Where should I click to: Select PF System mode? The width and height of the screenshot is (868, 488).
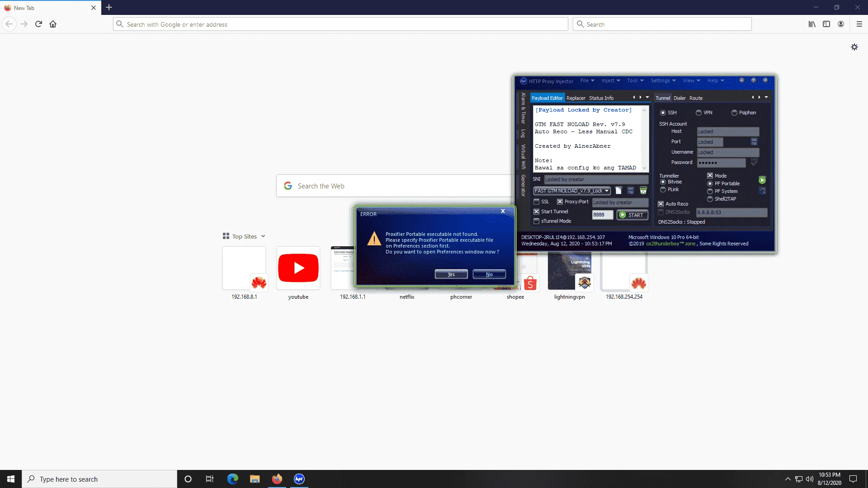(710, 191)
